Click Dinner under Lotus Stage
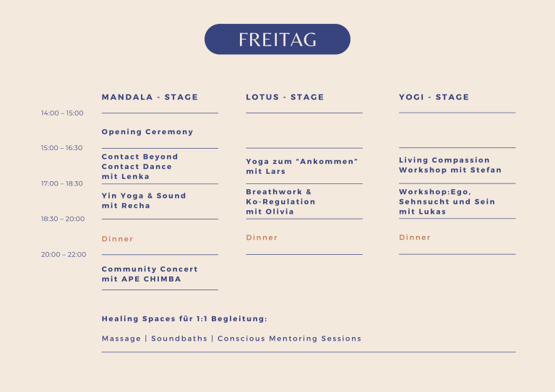This screenshot has height=392, width=555. point(262,238)
